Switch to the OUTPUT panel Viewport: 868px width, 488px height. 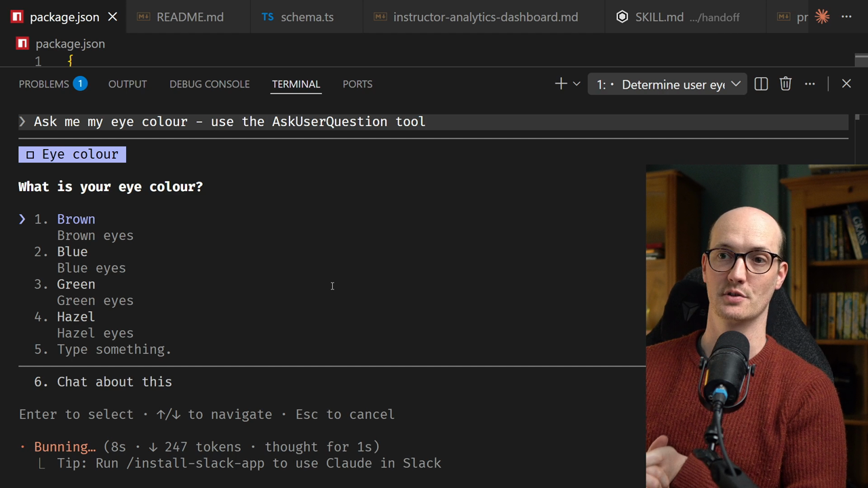[127, 84]
